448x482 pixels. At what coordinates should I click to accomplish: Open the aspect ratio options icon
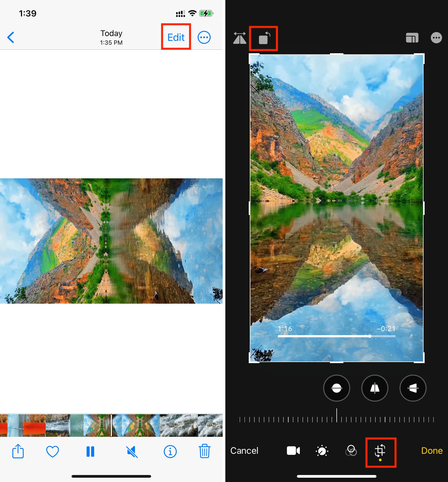[x=412, y=38]
